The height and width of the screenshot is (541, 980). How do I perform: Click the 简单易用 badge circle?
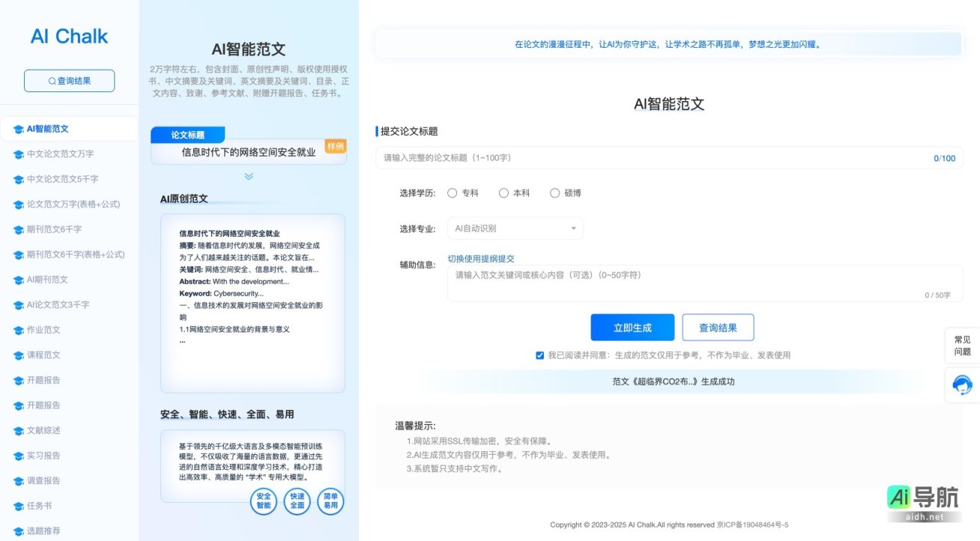[x=330, y=502]
